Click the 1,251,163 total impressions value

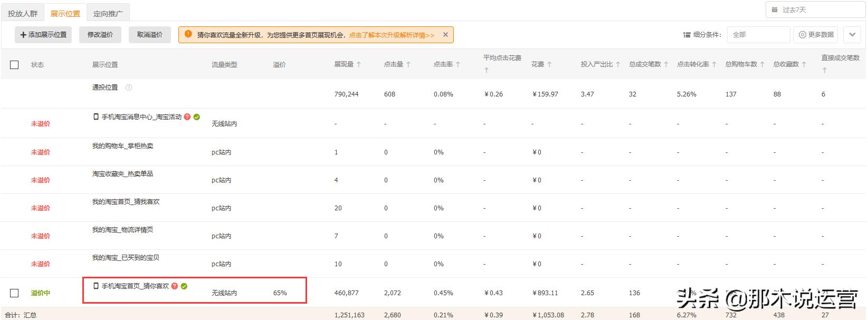349,315
